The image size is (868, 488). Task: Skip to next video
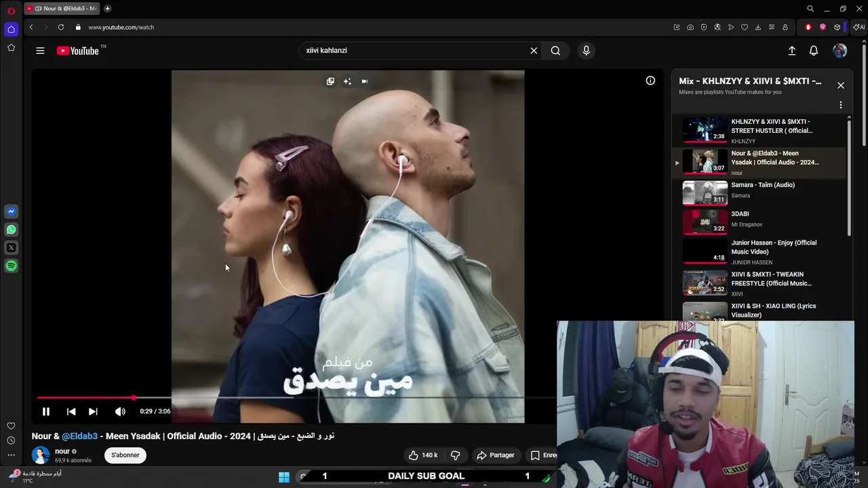pos(93,411)
